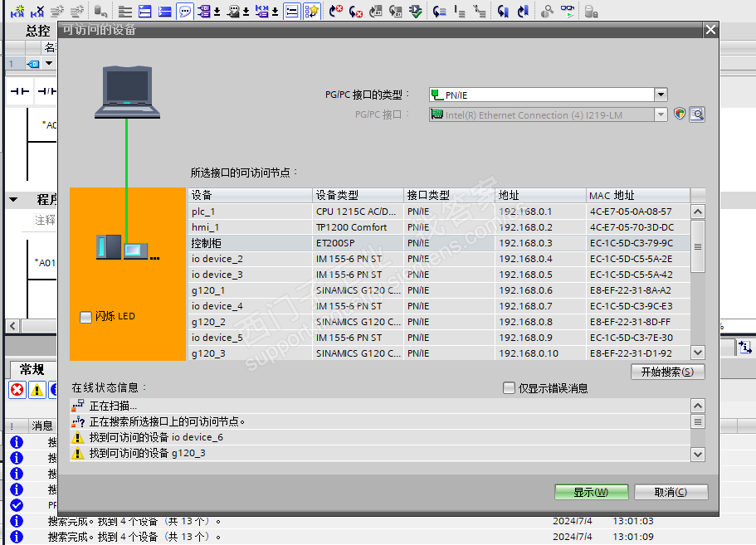Viewport: 756px width, 545px height.
Task: Click the green checkmark compile-check toolbar icon
Action: (415, 11)
